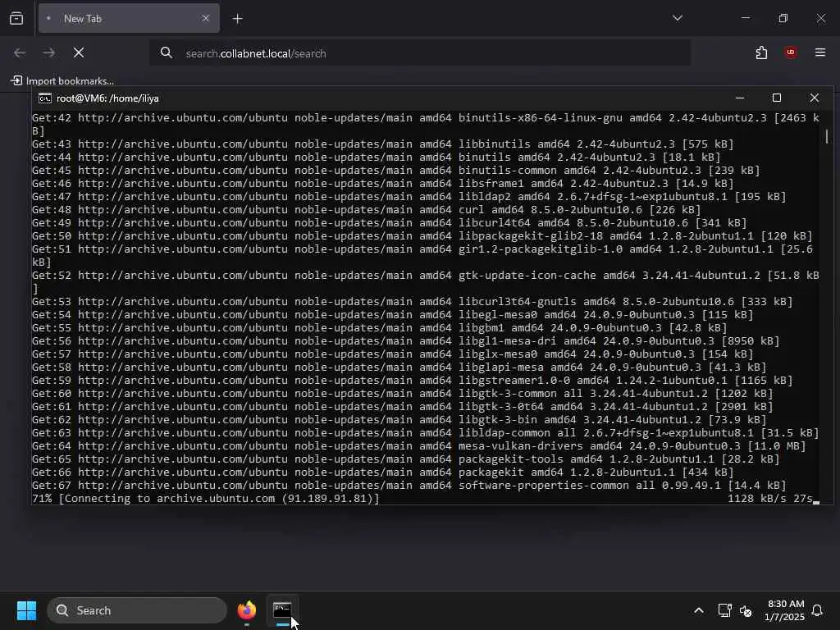Click the search magnifier in address bar

coord(166,52)
